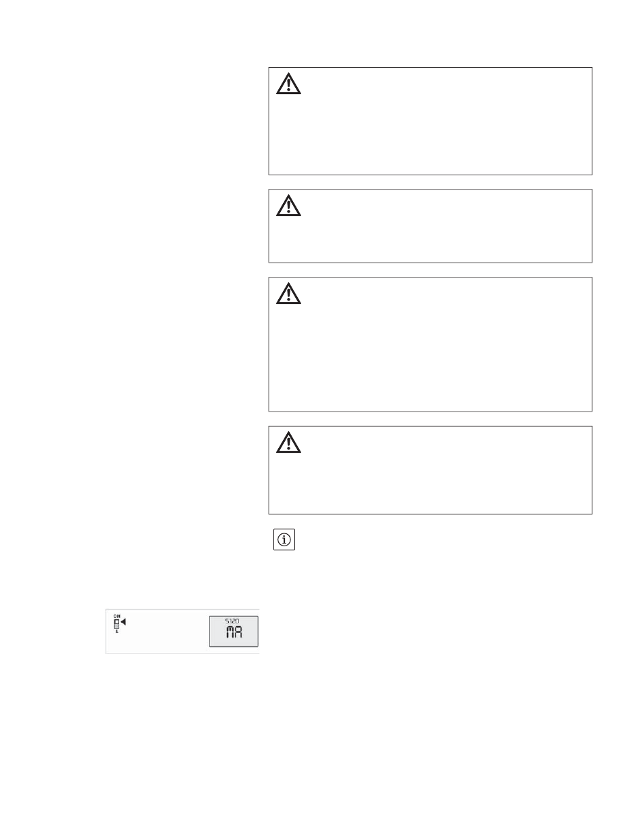Screen dimensions: 643x840
Task: Click the warning triangle in the fourth box
Action: [288, 443]
